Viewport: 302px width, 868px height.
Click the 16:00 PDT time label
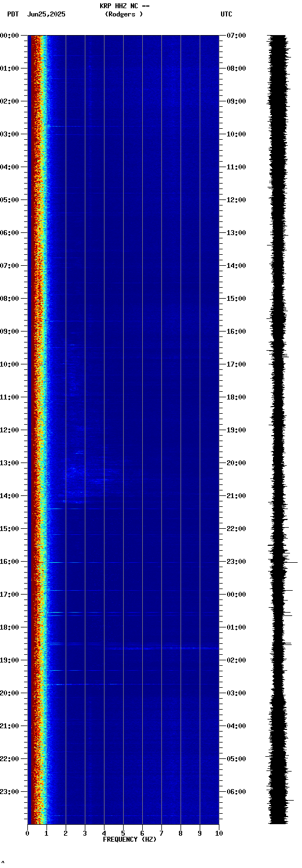click(9, 562)
